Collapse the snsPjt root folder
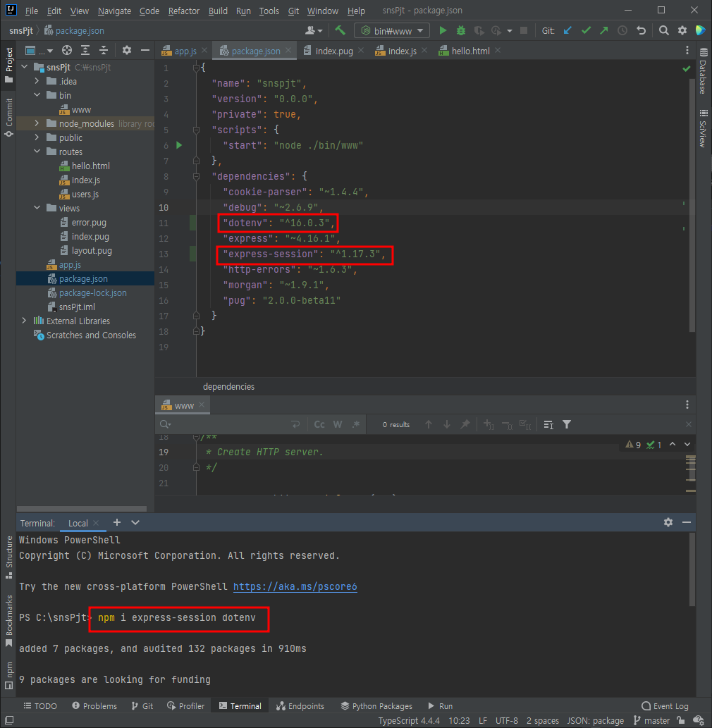The width and height of the screenshot is (712, 728). tap(25, 68)
